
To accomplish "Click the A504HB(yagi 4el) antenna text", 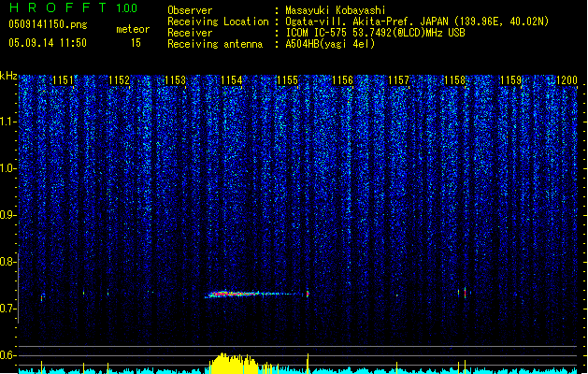I will (x=330, y=44).
